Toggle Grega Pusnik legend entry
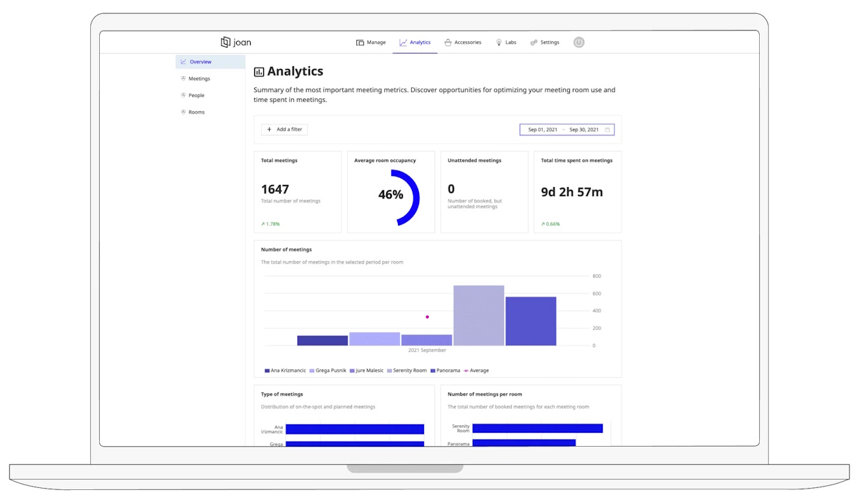 pyautogui.click(x=328, y=371)
